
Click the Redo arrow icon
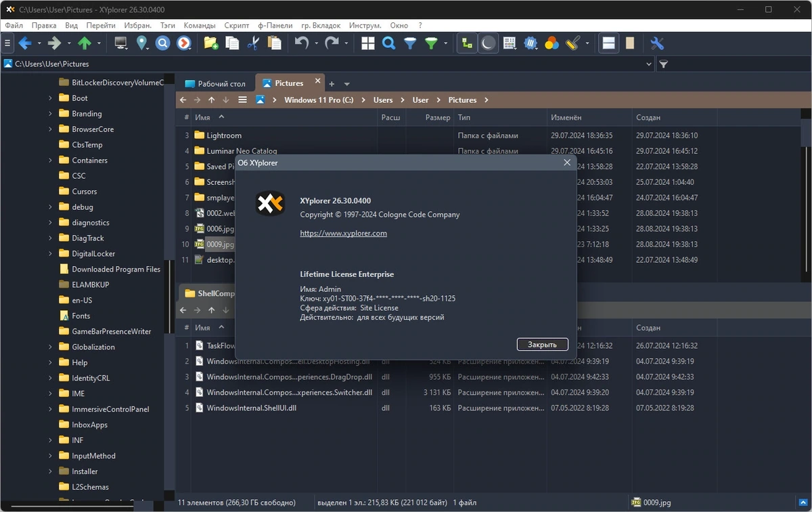click(x=332, y=43)
